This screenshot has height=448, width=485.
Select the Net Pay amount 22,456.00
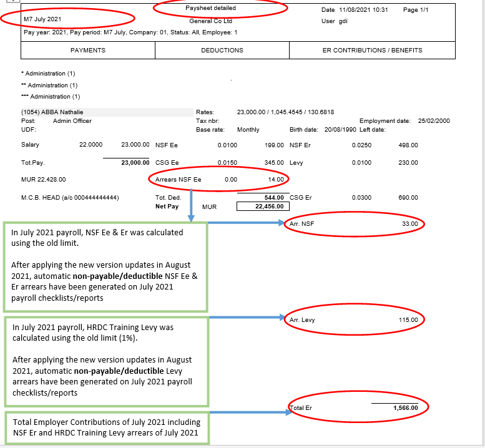click(270, 206)
